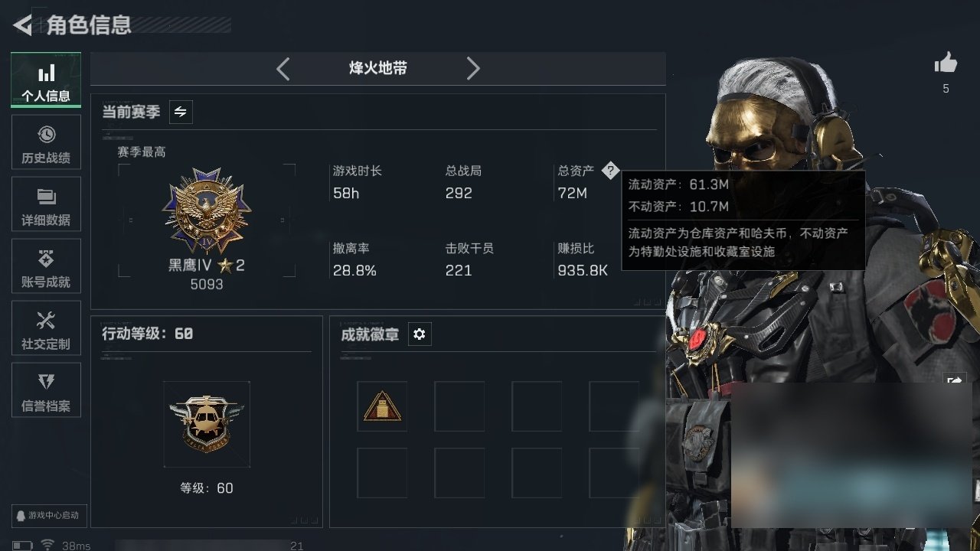
Task: Click the 游戏中心启动 button
Action: 47,515
